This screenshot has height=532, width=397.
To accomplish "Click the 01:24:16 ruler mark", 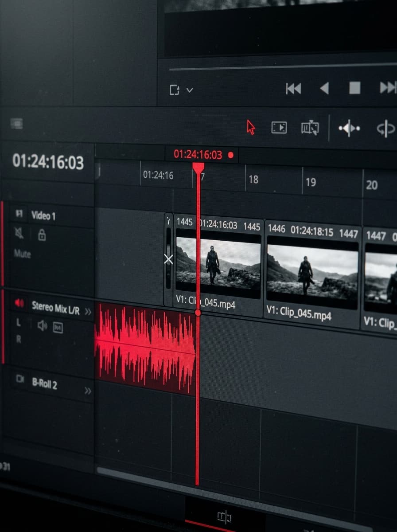I will click(x=158, y=175).
